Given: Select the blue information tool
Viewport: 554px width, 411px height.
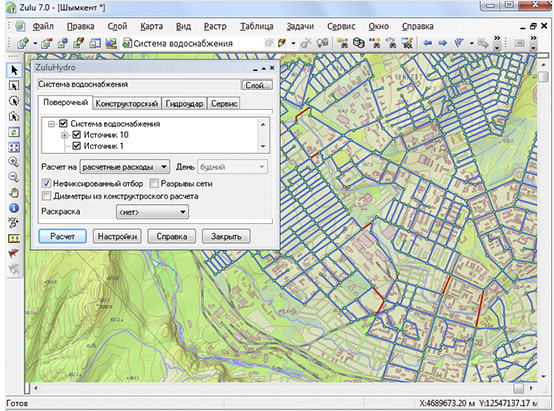Looking at the screenshot, I should [14, 208].
